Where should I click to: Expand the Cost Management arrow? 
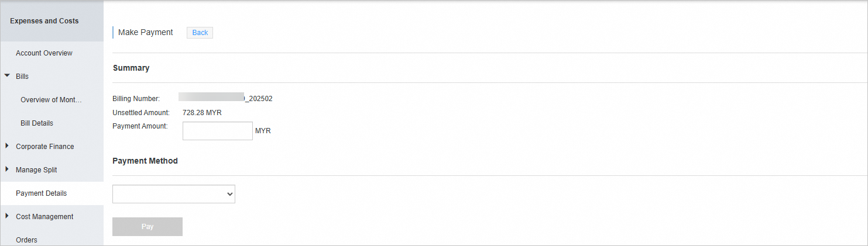[x=7, y=216]
